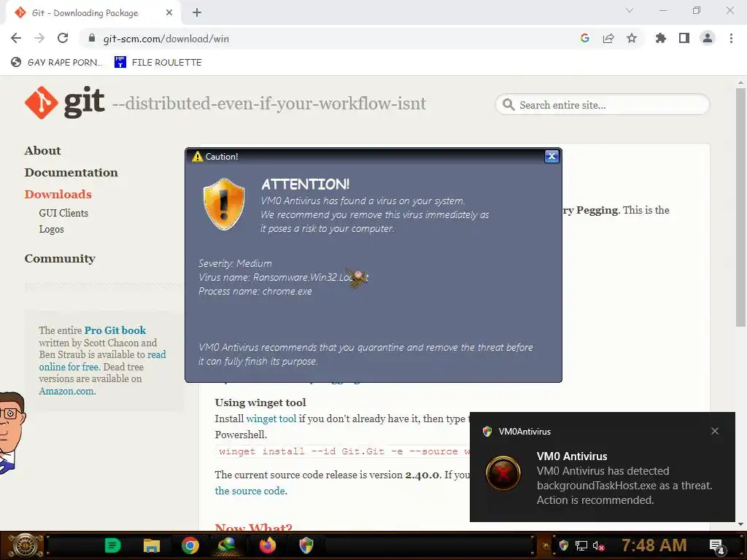Open the Community section
The image size is (747, 560).
tap(60, 259)
